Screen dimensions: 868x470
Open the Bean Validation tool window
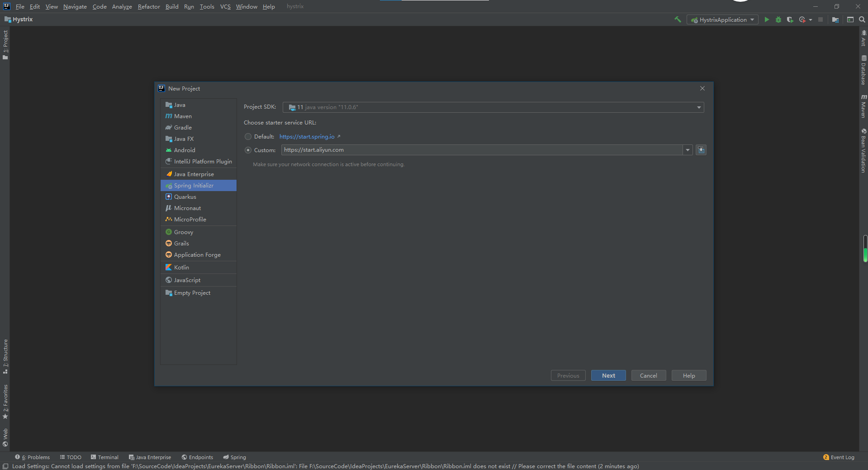point(863,150)
